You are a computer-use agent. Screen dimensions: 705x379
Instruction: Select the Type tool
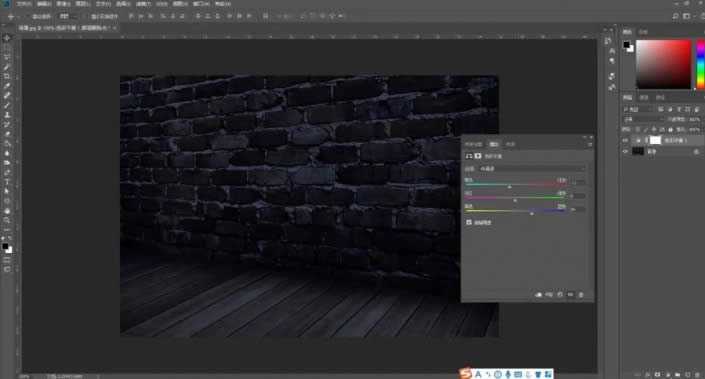tap(7, 182)
